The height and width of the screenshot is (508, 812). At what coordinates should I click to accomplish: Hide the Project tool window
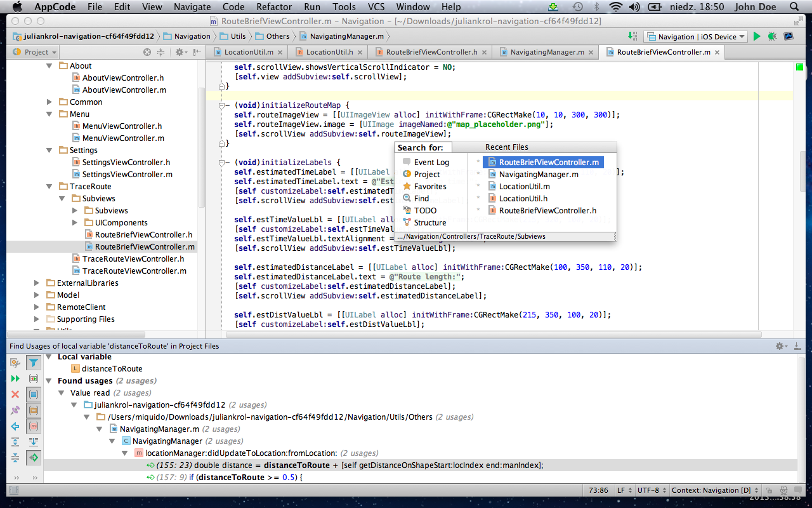pos(197,52)
